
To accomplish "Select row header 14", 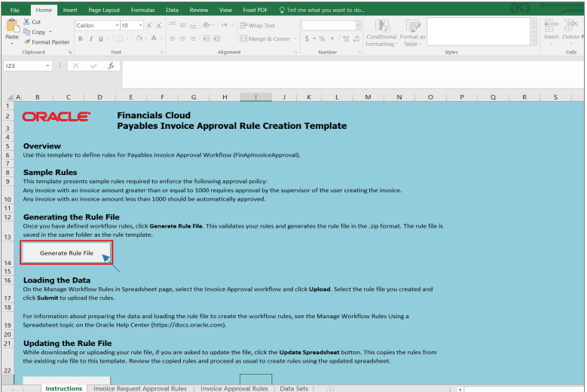I will pyautogui.click(x=8, y=253).
